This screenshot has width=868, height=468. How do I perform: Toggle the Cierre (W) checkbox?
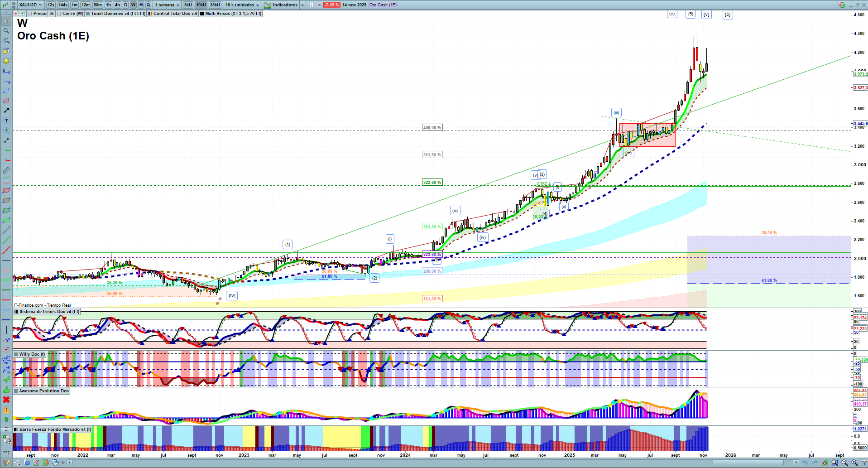click(x=59, y=14)
